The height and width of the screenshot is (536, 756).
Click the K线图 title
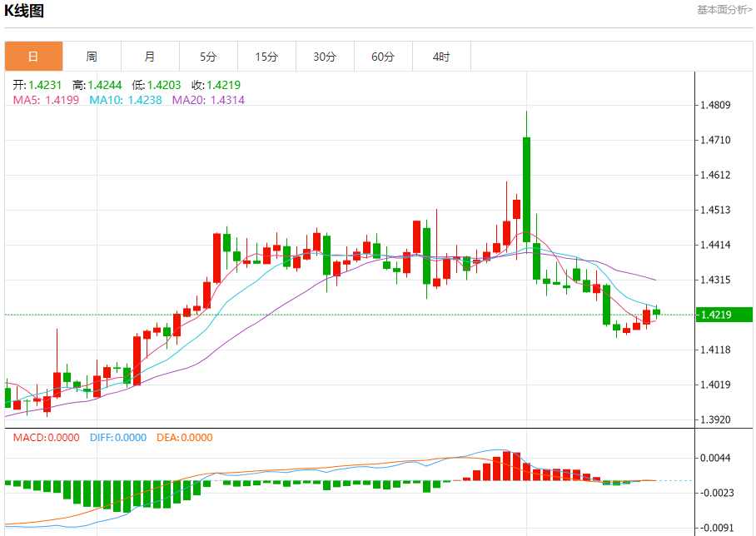tap(24, 10)
